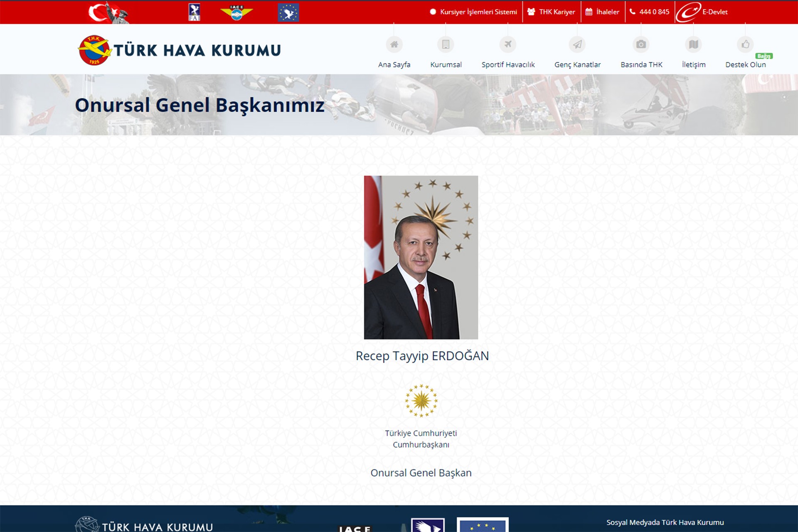The height and width of the screenshot is (532, 798).
Task: Click the Türk Hava Kurumu logo
Action: [180, 50]
